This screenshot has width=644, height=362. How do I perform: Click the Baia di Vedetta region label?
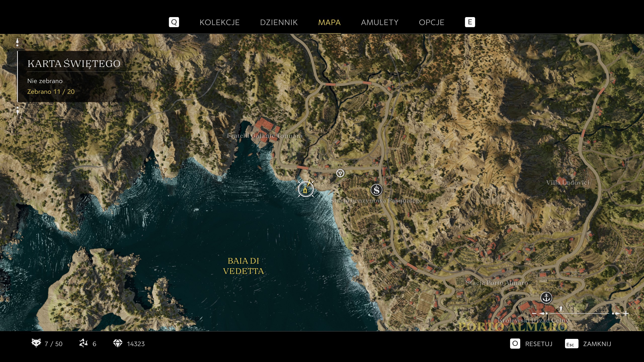[243, 266]
